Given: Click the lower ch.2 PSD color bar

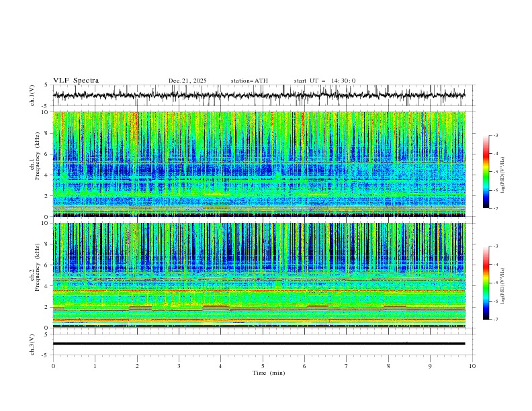Looking at the screenshot, I should point(486,283).
